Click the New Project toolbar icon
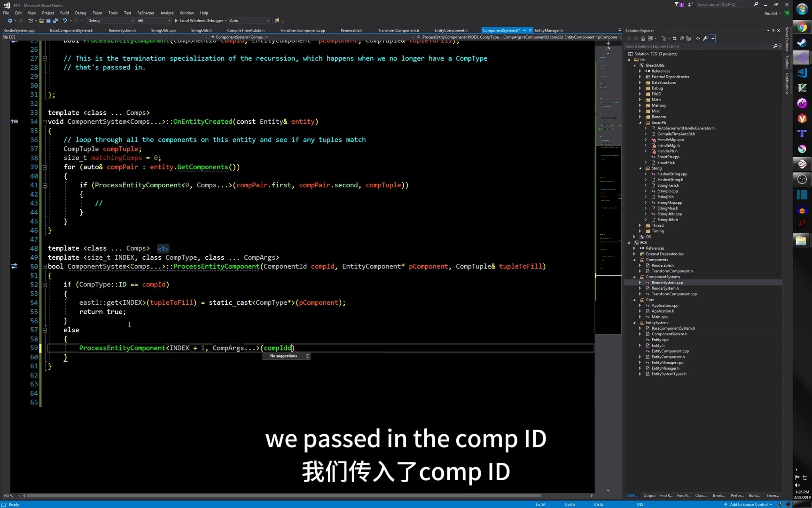The height and width of the screenshot is (508, 812). pyautogui.click(x=31, y=21)
